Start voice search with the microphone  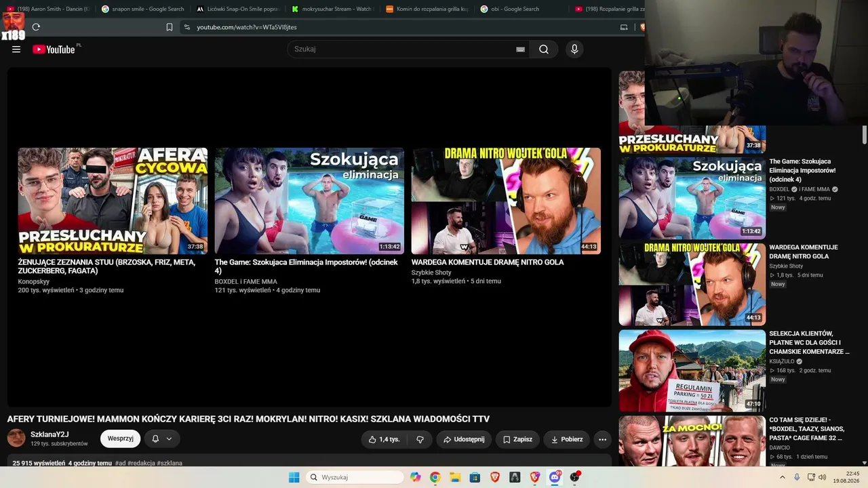pyautogui.click(x=574, y=49)
